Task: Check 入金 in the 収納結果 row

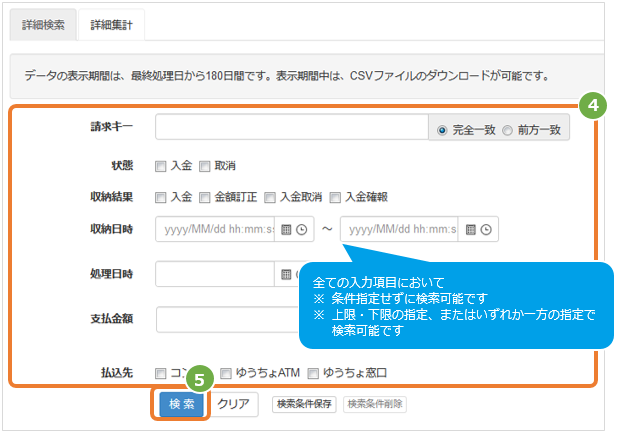Action: (x=160, y=197)
